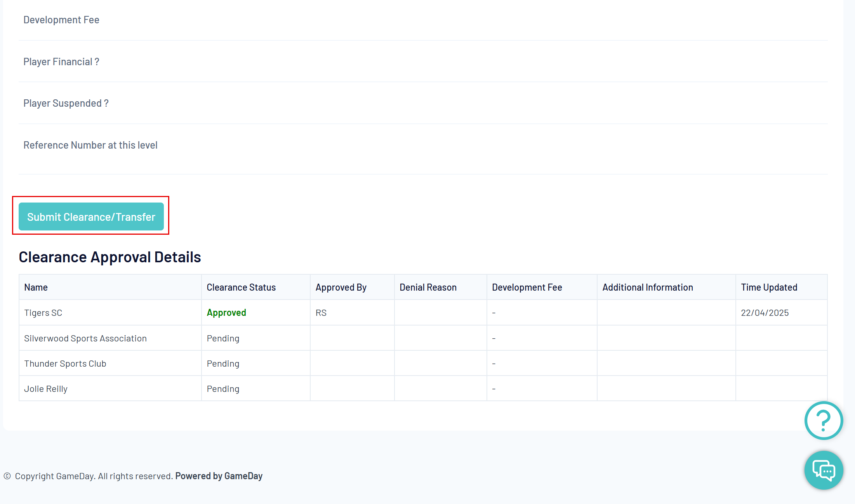This screenshot has height=504, width=855.
Task: Select the Clearance Status column header
Action: (241, 288)
